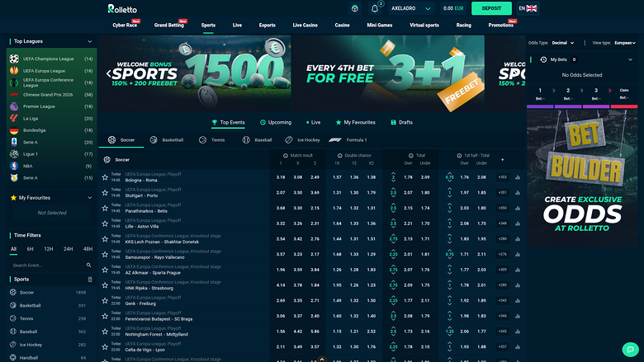This screenshot has height=362, width=644.
Task: Select the Formula 1 sport filter
Action: (x=348, y=140)
